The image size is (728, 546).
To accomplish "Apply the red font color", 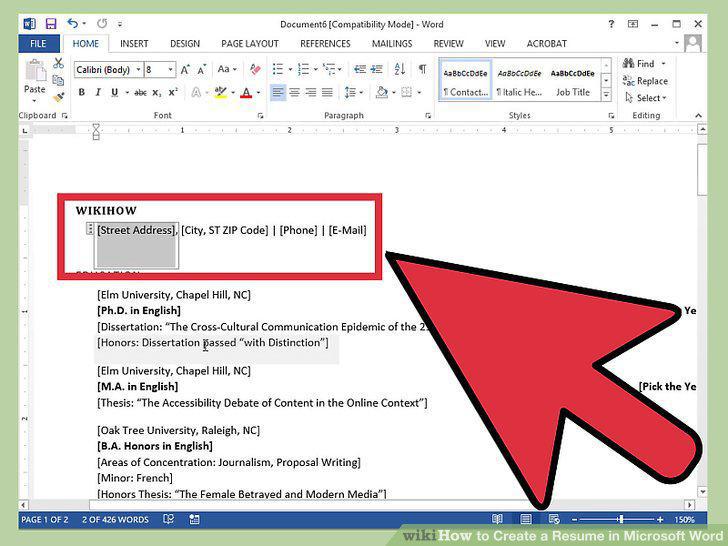I will click(246, 92).
